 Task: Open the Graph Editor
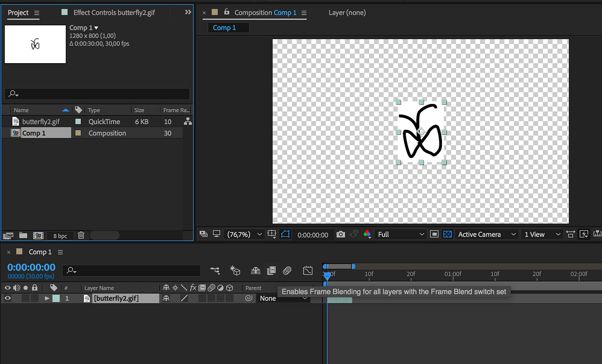tap(308, 270)
